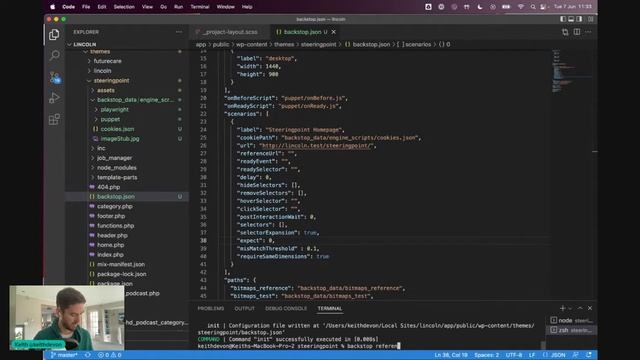Image resolution: width=640 pixels, height=360 pixels.
Task: Open the new terminal launch profile dropdown
Action: [570, 308]
